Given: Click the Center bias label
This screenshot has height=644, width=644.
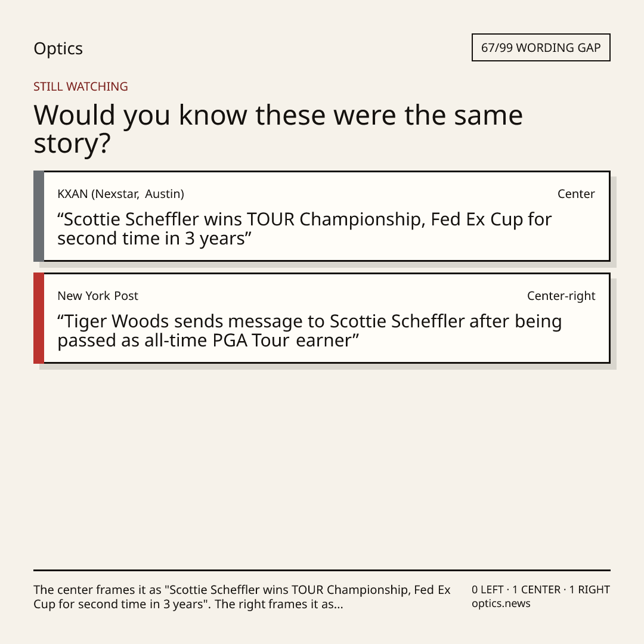Looking at the screenshot, I should pyautogui.click(x=576, y=194).
